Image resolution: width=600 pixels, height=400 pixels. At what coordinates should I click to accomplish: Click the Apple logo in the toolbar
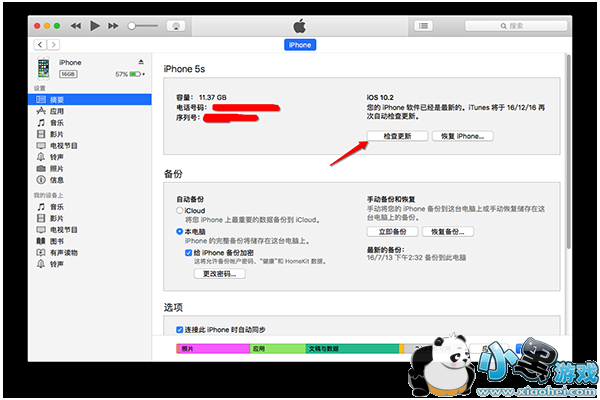[300, 26]
